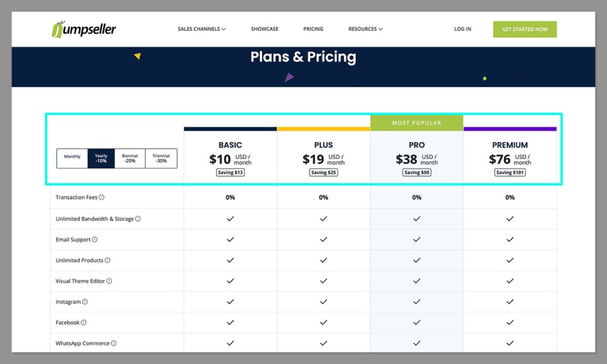Open the Transaction Fees info tooltip

[x=101, y=197]
